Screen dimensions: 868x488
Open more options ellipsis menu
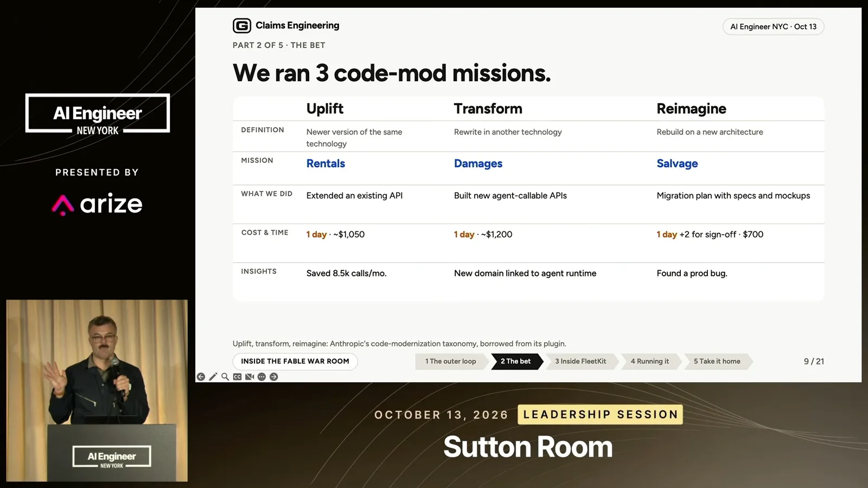[261, 377]
